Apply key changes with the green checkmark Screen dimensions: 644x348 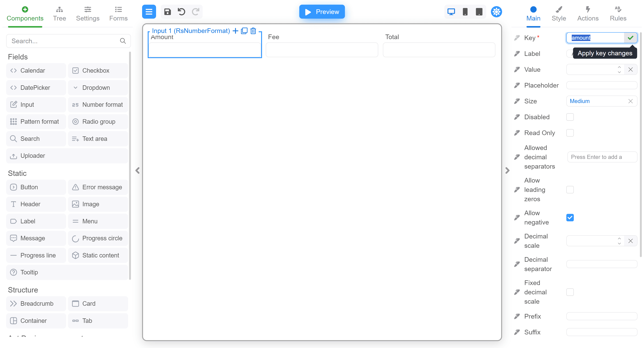(x=631, y=38)
